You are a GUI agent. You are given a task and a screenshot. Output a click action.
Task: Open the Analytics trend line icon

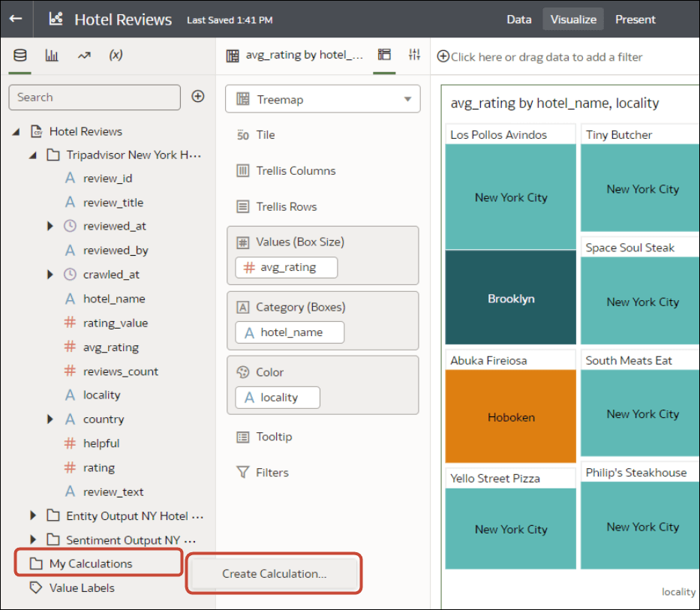pyautogui.click(x=83, y=56)
